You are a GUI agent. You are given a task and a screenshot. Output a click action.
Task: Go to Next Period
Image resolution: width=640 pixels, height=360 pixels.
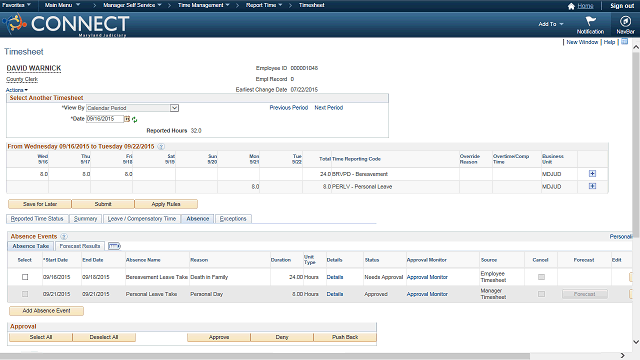(x=329, y=108)
